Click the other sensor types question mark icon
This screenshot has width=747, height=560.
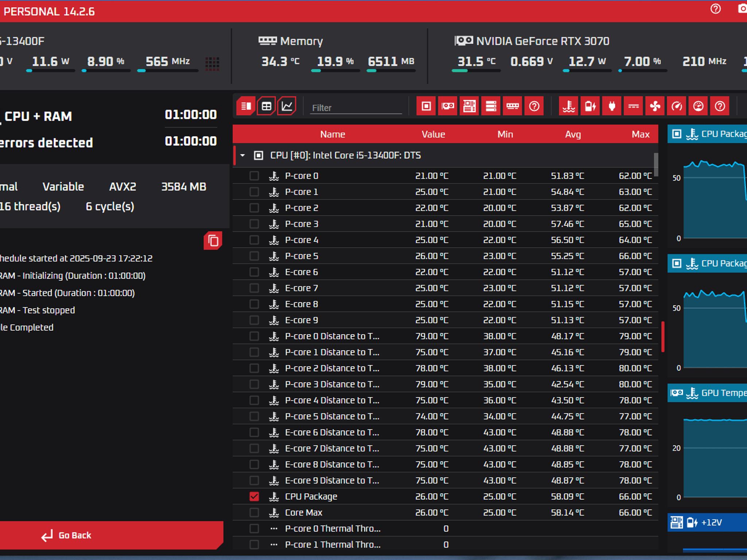coord(720,106)
